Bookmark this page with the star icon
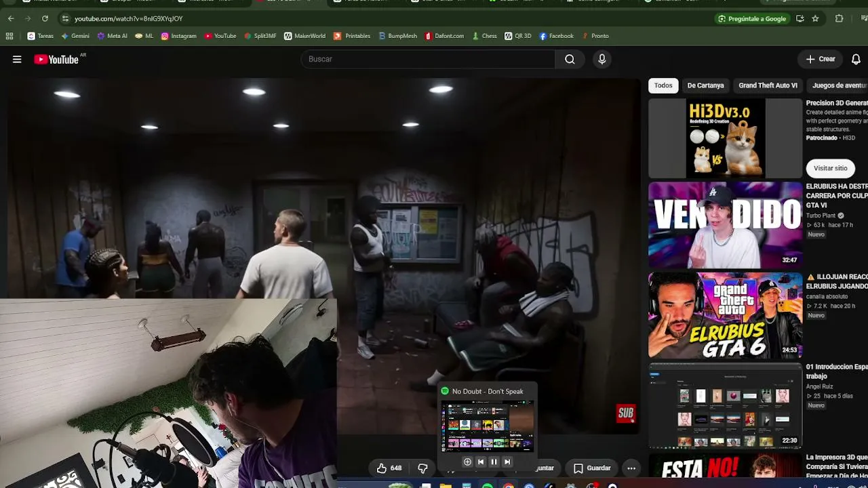868x488 pixels. 815,18
